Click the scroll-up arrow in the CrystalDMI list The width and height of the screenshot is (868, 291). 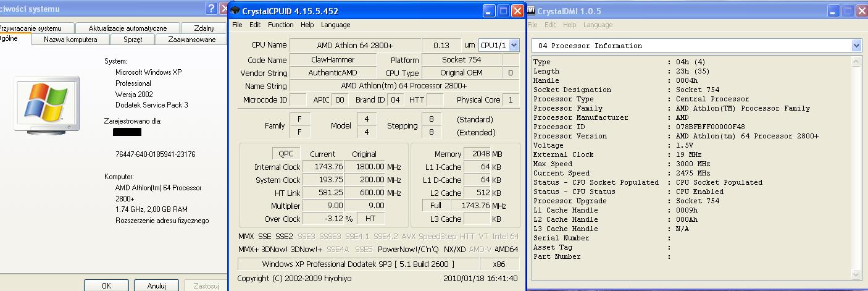[856, 62]
